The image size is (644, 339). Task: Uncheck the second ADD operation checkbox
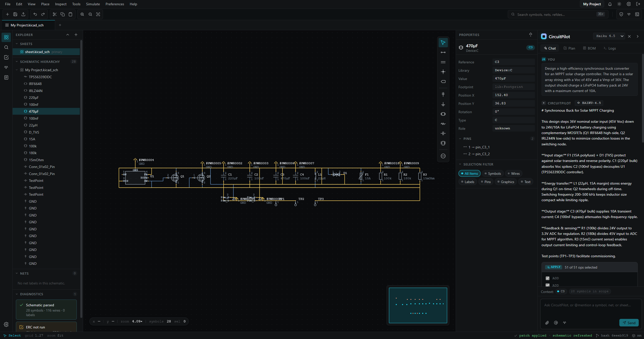pyautogui.click(x=548, y=285)
